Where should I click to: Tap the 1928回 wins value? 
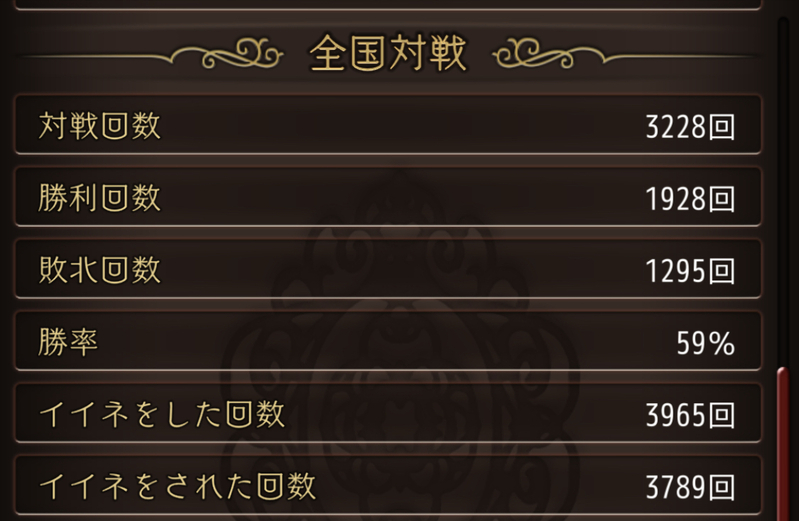[690, 199]
